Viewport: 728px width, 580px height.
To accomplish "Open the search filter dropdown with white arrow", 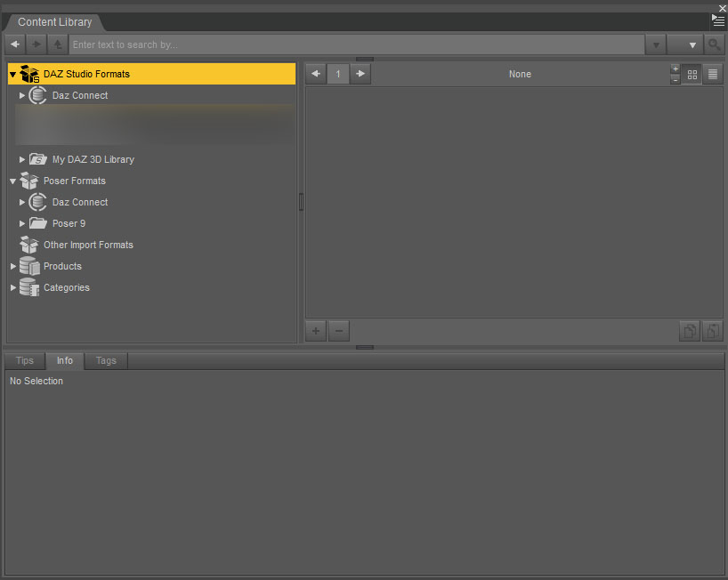I will pyautogui.click(x=685, y=45).
